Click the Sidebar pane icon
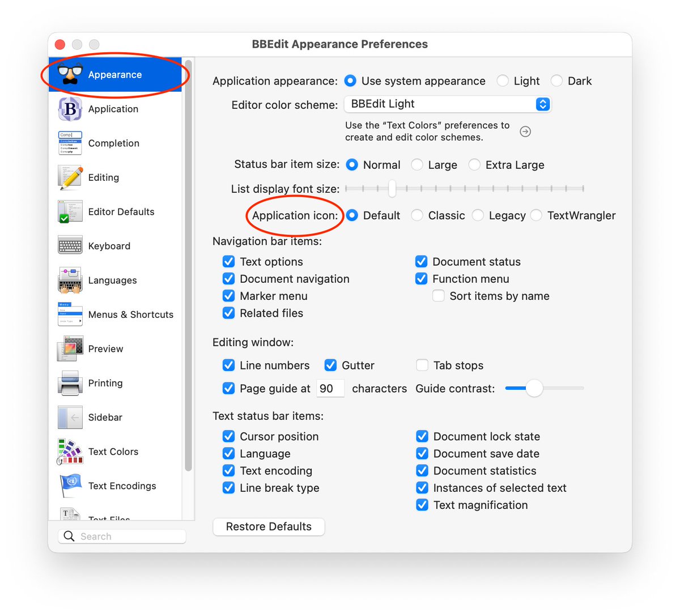The image size is (680, 616). click(70, 417)
